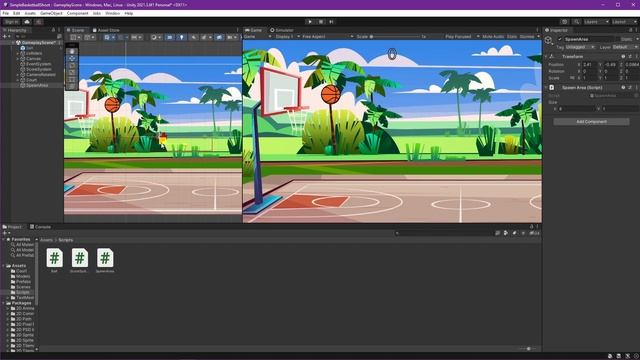Expand the Canvas object in Hierarchy
Screen dimensions: 640x360
[x=17, y=58]
